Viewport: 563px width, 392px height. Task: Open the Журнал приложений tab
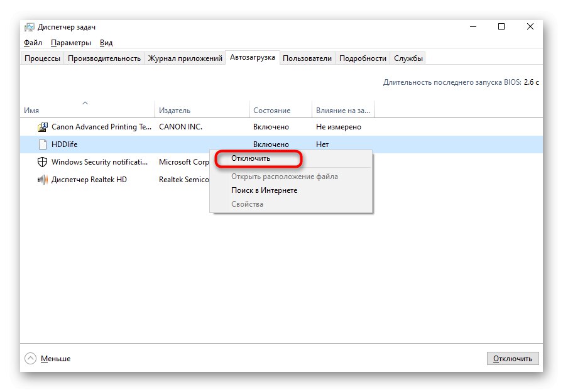pyautogui.click(x=185, y=58)
